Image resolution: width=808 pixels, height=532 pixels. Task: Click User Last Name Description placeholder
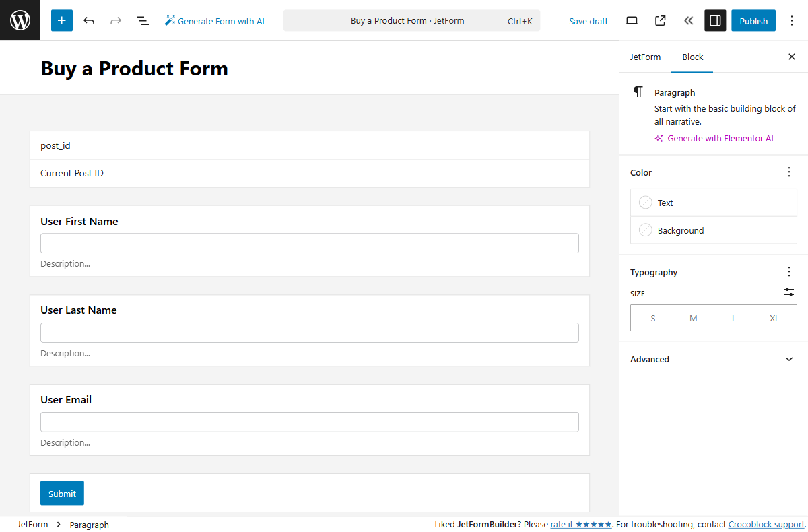click(65, 353)
